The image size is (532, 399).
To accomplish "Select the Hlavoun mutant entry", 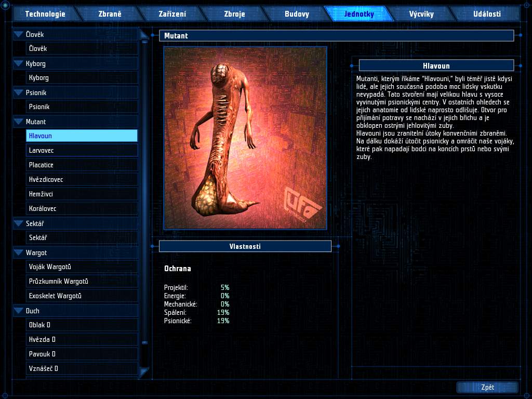I will click(82, 136).
